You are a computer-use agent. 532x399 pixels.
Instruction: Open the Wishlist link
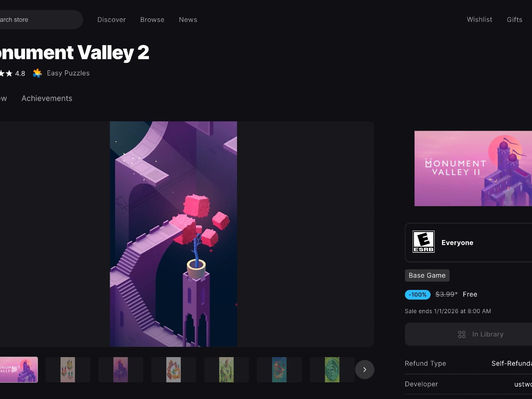[x=479, y=19]
